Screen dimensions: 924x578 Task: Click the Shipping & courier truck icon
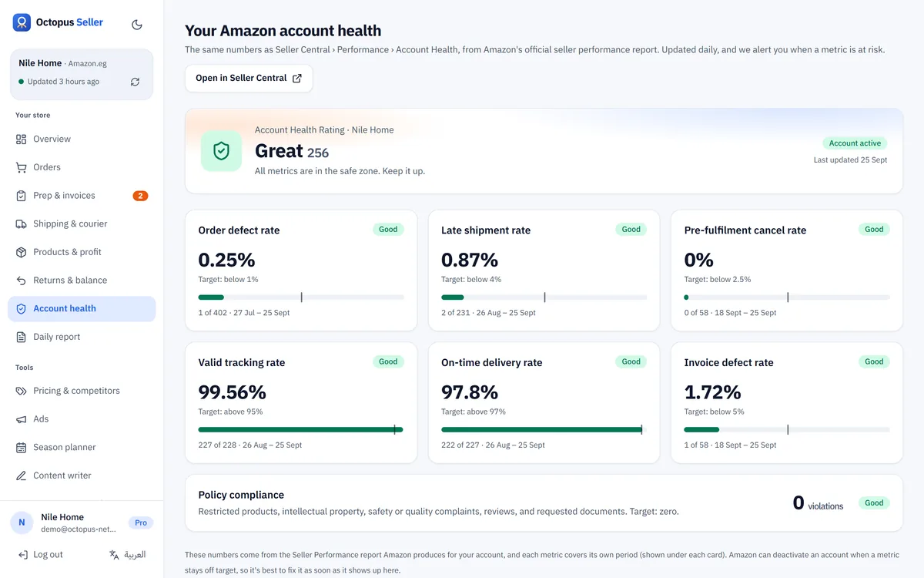(21, 223)
